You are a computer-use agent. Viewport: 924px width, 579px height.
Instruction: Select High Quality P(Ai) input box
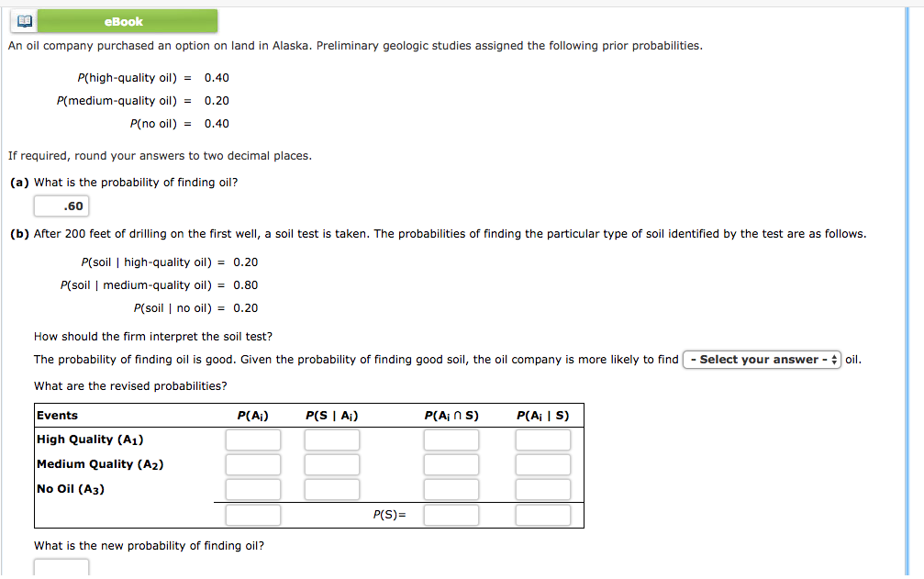tap(253, 440)
